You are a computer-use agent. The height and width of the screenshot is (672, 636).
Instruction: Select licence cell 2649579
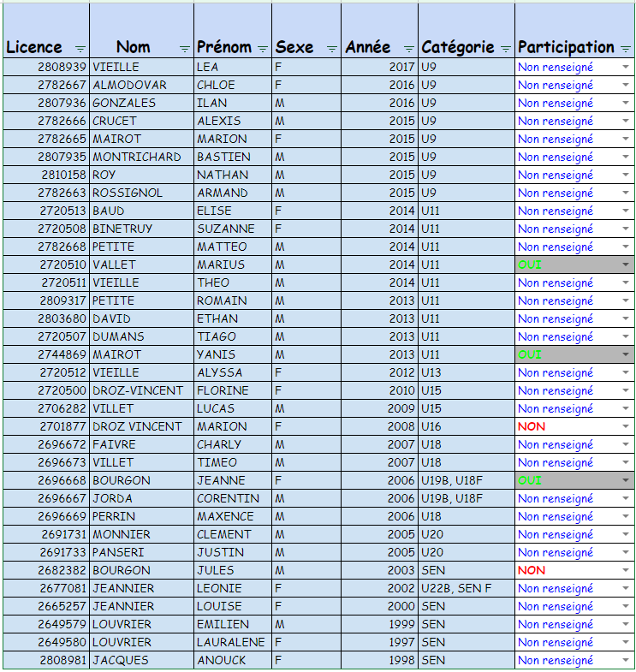[46, 624]
